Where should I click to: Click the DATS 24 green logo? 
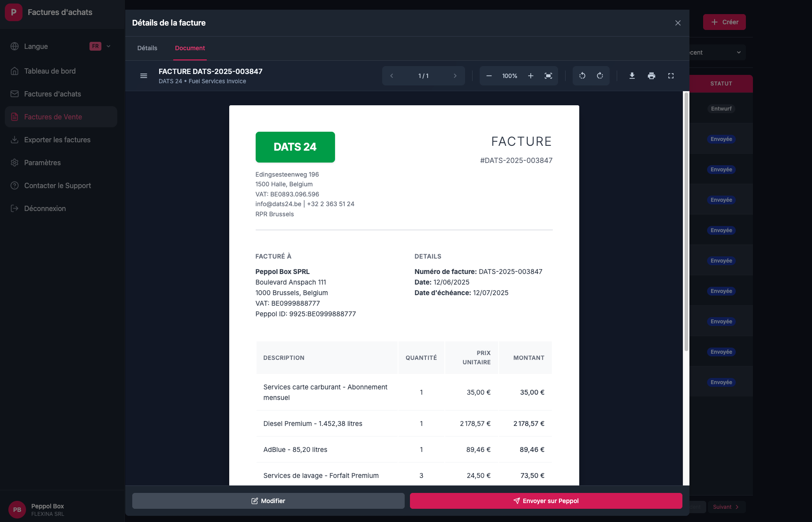tap(295, 147)
